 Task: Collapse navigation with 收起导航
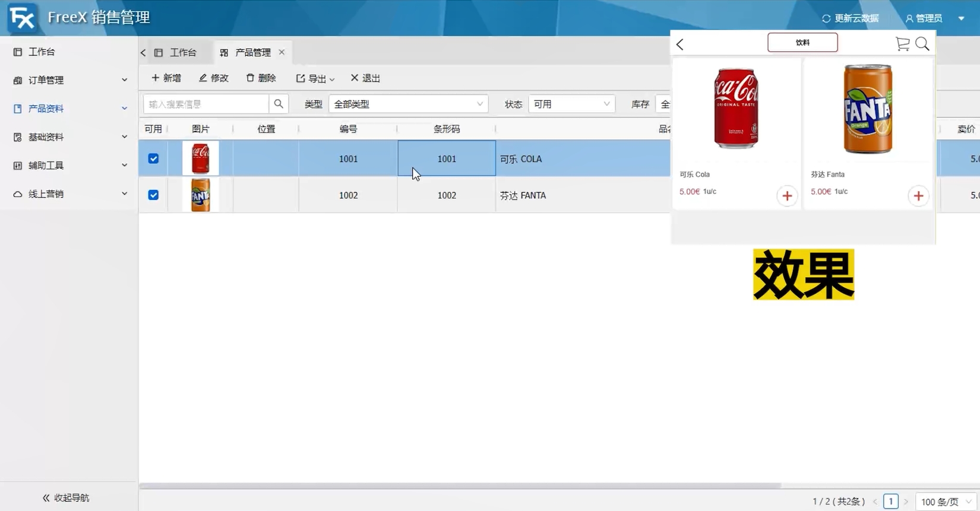(66, 498)
